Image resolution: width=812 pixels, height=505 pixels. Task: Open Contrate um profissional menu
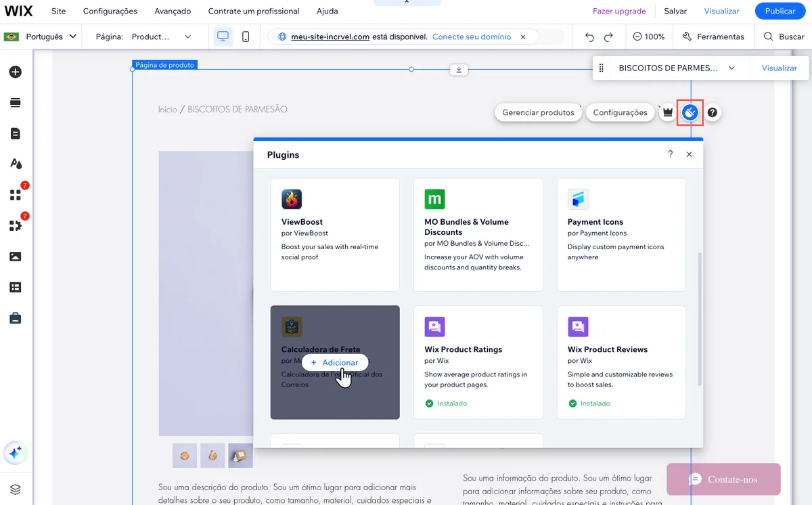254,11
